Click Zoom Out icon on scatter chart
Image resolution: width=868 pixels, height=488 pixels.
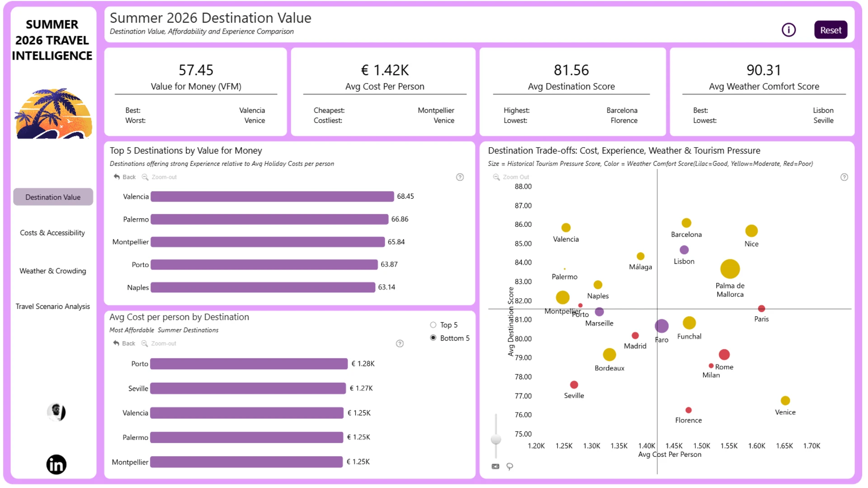[x=496, y=177]
